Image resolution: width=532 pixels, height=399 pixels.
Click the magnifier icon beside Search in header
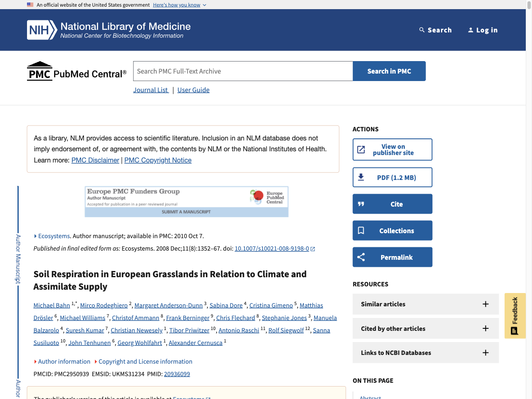tap(422, 30)
